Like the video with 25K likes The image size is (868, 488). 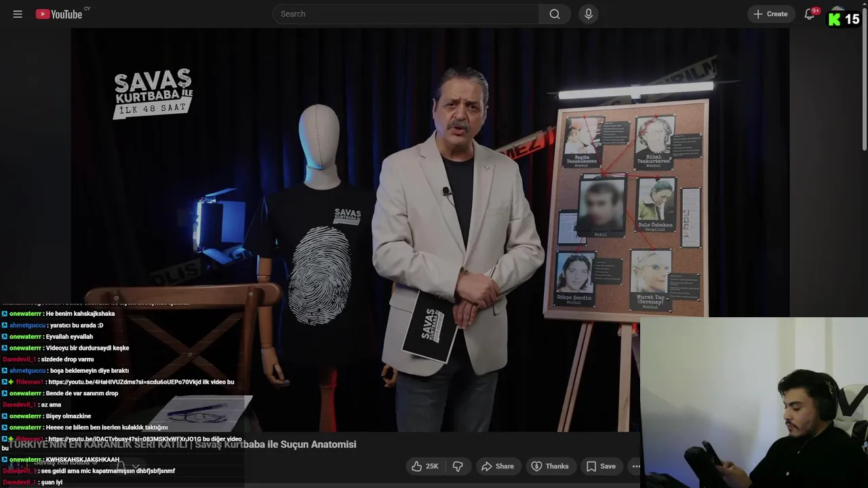click(425, 466)
